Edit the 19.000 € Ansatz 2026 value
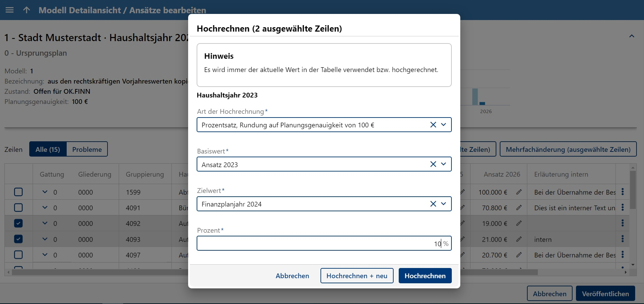 [519, 223]
